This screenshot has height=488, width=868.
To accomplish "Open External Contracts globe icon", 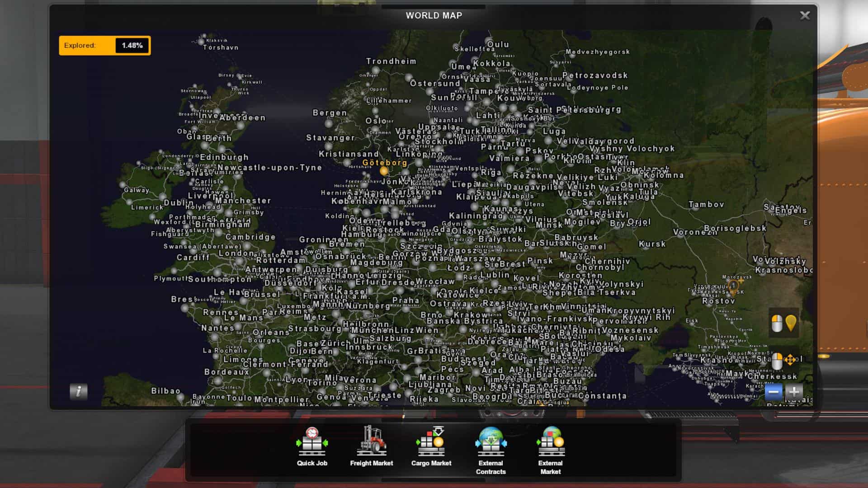I will coord(491,441).
